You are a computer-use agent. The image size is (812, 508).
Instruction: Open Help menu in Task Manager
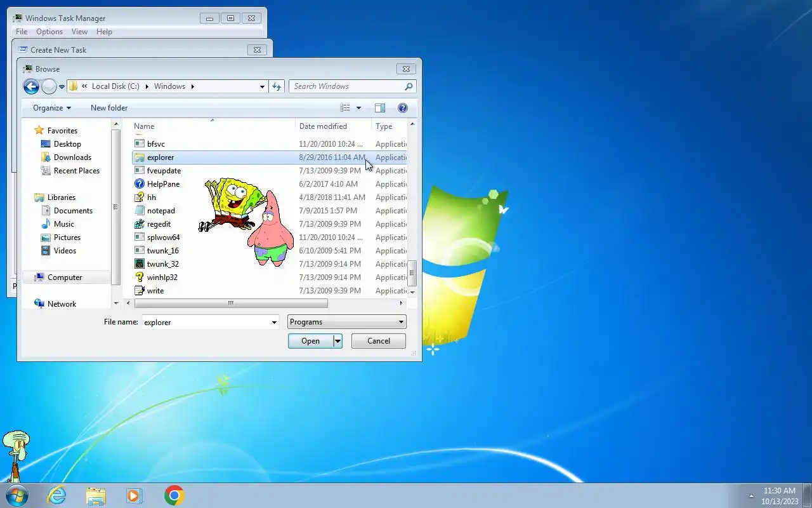coord(104,32)
